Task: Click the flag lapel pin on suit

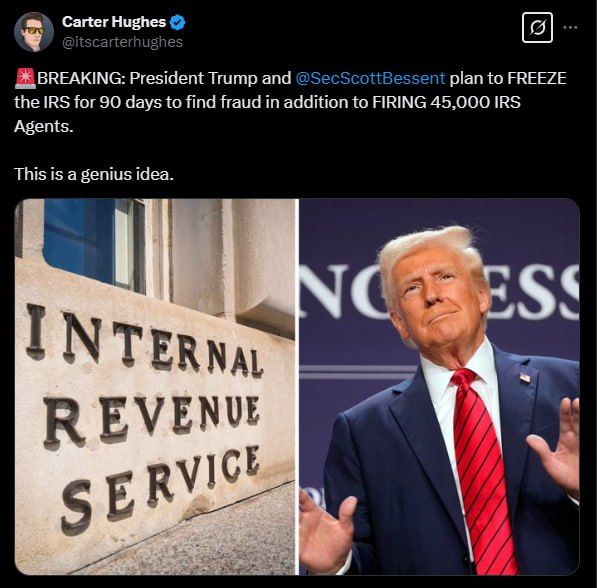Action: [525, 379]
